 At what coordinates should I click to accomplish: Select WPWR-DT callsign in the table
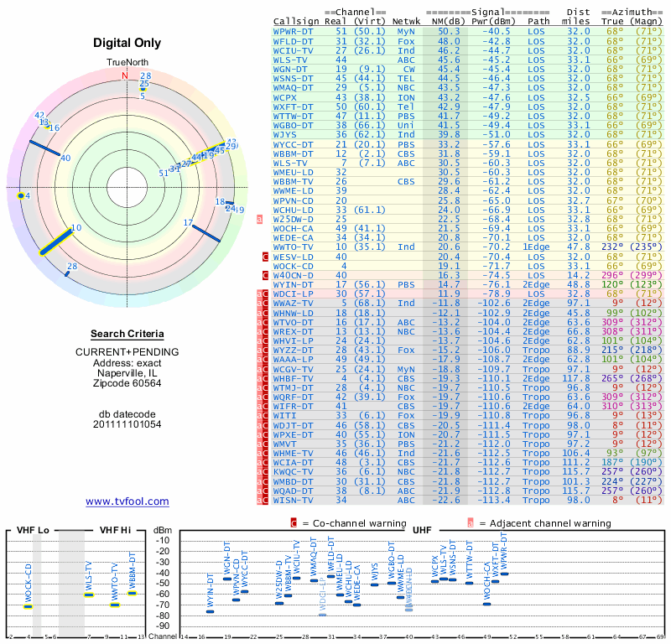tap(294, 31)
